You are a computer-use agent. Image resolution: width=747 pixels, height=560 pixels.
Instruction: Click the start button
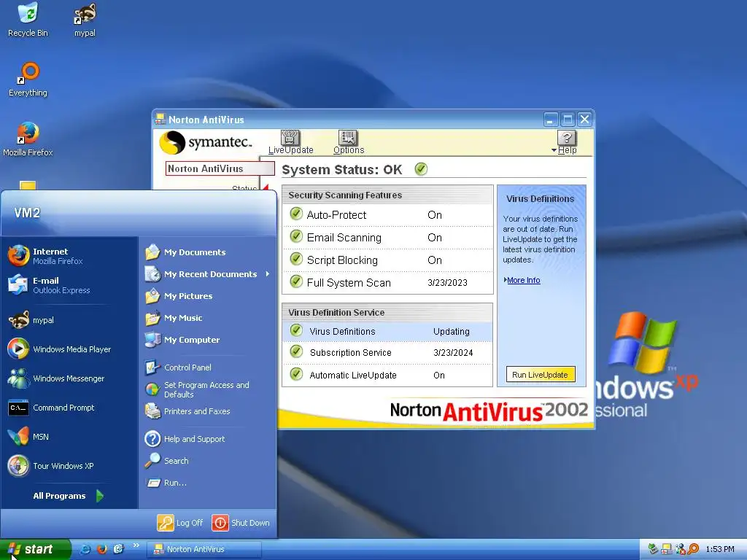pos(35,549)
